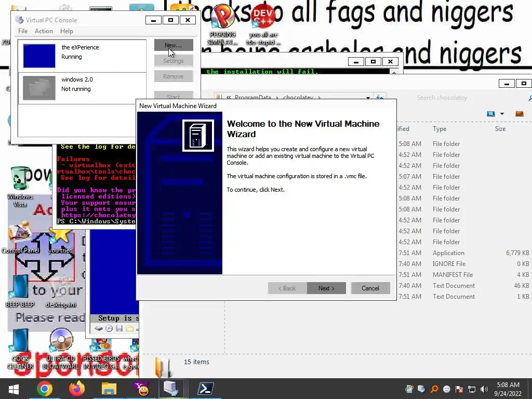Click the folder icon beside '15 items'
Screen dimensions: 532x399
[x=163, y=367]
